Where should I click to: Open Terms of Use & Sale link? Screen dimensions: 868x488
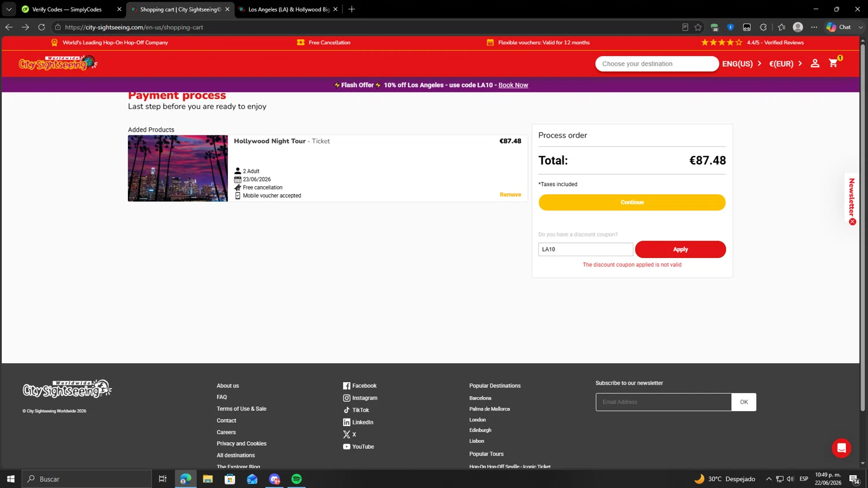241,409
